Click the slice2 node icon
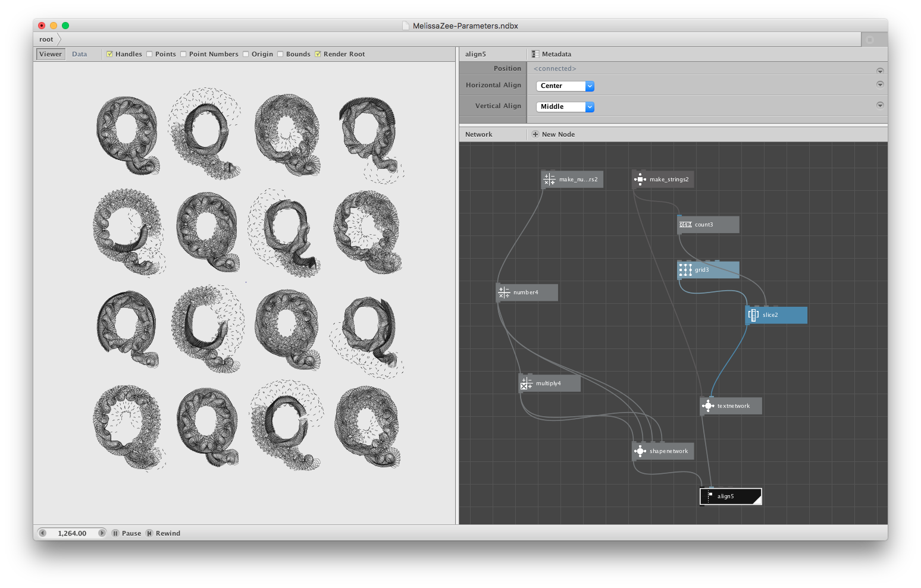 (x=753, y=315)
